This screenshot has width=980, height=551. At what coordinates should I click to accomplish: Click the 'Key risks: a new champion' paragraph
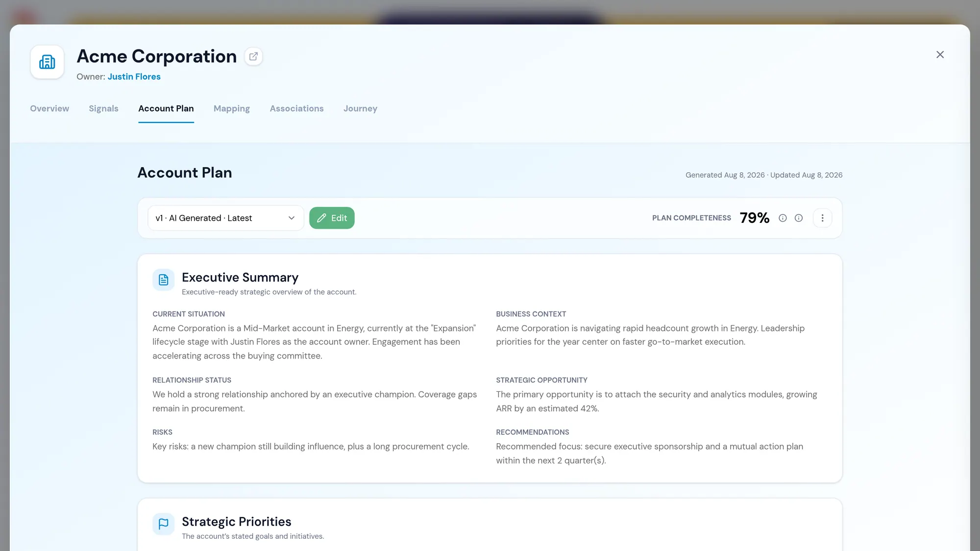pyautogui.click(x=311, y=446)
